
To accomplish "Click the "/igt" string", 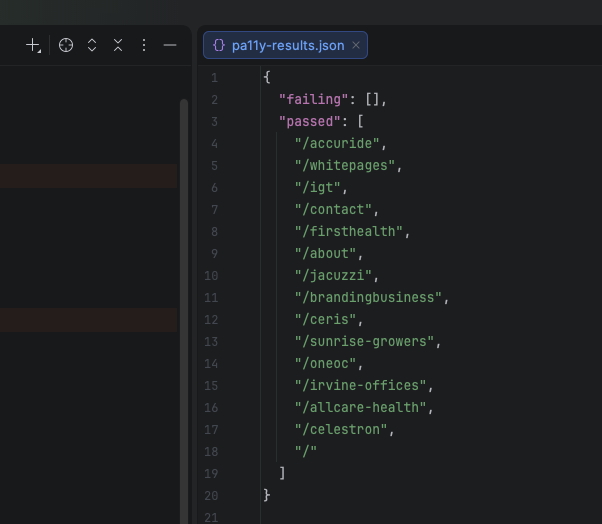I will coord(318,188).
